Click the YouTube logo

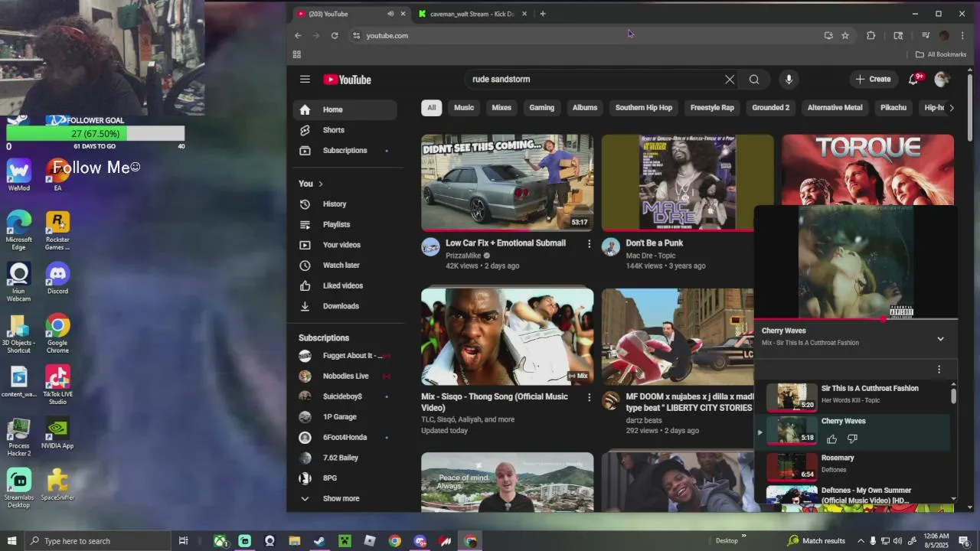pyautogui.click(x=347, y=80)
